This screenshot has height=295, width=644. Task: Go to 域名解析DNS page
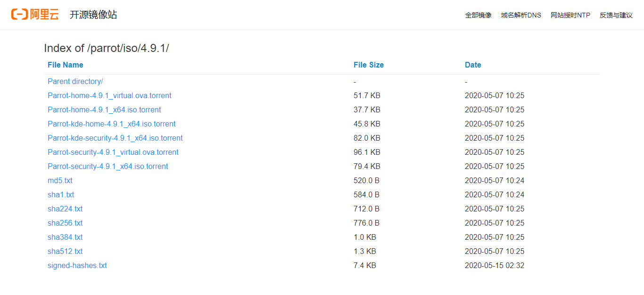tap(521, 15)
